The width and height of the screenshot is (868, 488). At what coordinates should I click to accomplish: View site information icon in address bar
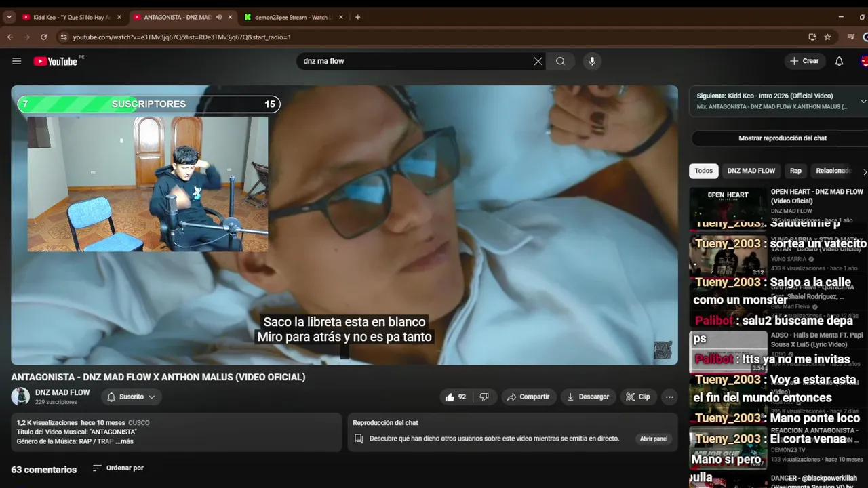[64, 37]
